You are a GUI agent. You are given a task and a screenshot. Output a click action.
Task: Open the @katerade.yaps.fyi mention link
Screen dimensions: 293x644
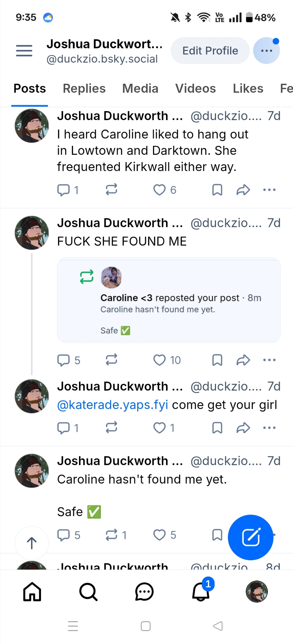tap(112, 405)
